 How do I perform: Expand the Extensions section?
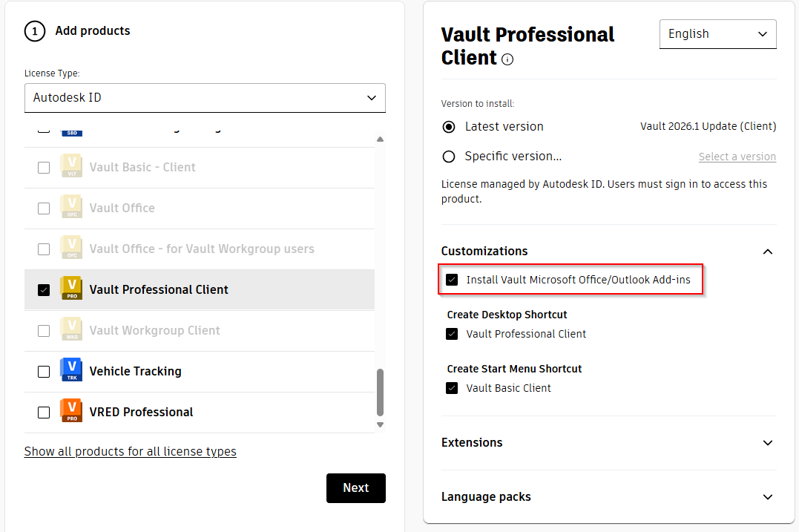pyautogui.click(x=768, y=443)
